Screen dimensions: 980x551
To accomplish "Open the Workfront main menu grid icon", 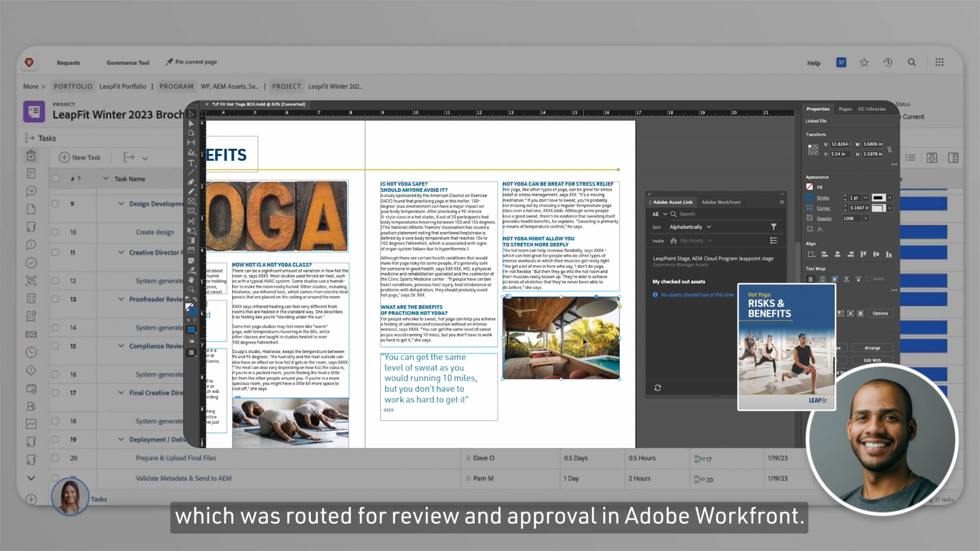I will click(x=940, y=62).
